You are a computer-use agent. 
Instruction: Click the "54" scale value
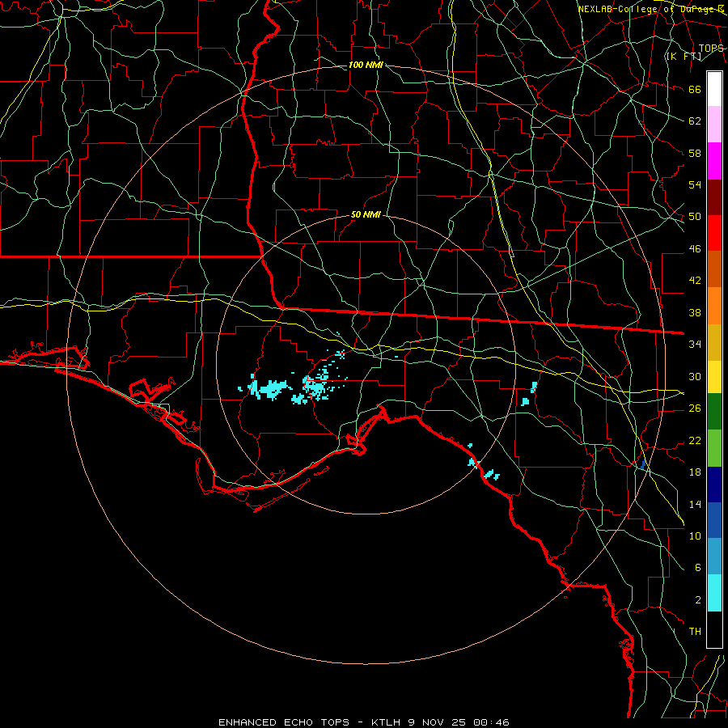coord(695,184)
